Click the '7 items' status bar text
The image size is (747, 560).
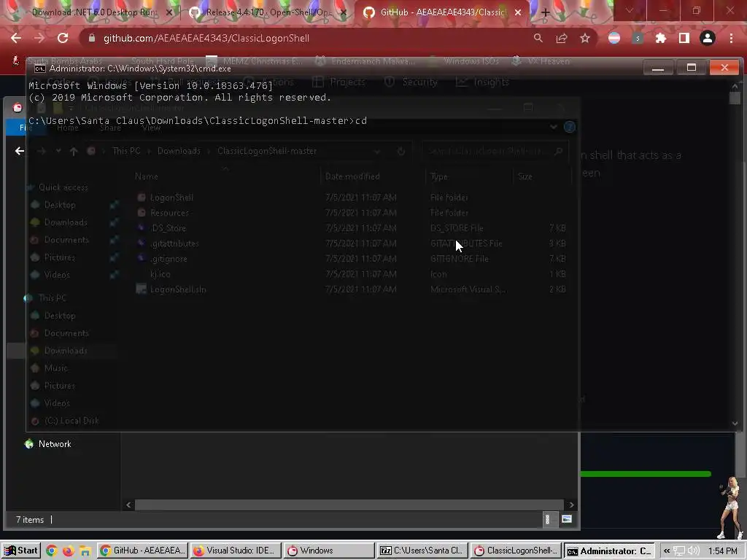[29, 520]
